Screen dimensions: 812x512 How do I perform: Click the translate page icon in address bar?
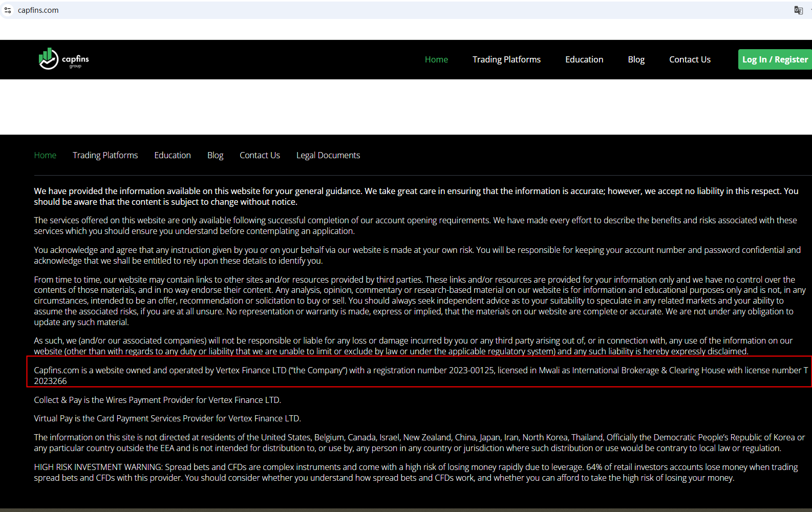798,10
